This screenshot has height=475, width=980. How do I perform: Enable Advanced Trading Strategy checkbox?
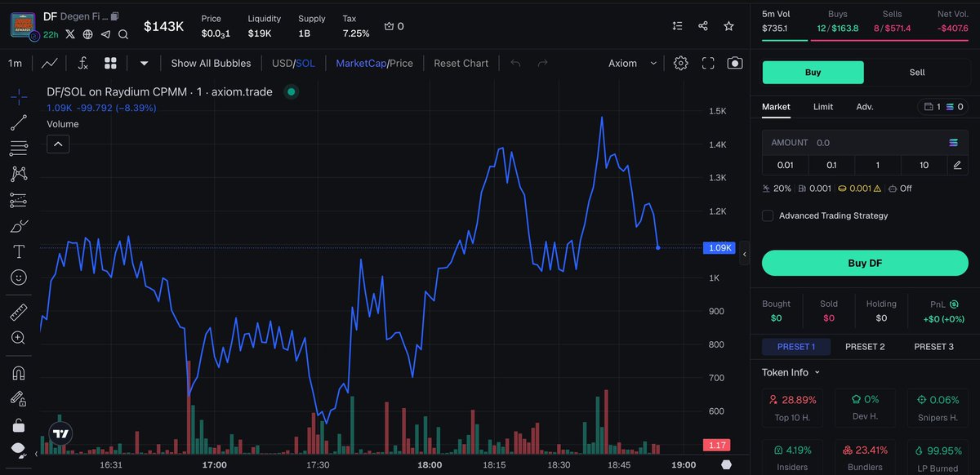[x=768, y=215]
